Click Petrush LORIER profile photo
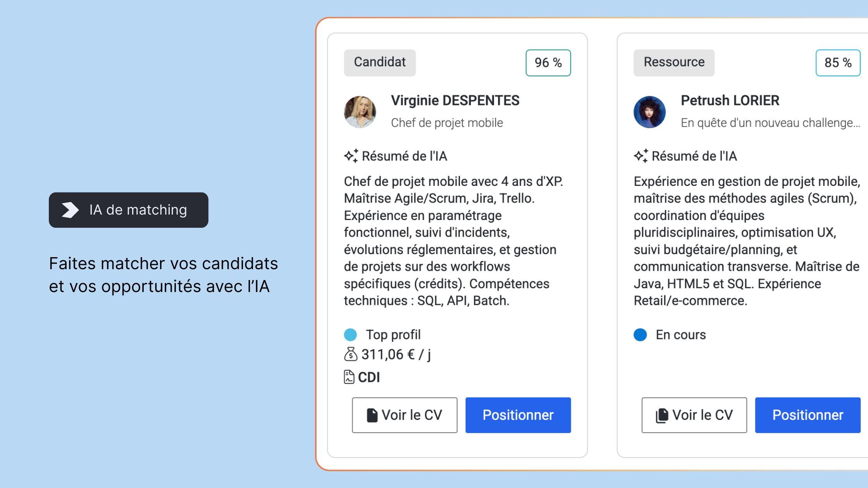 (649, 112)
